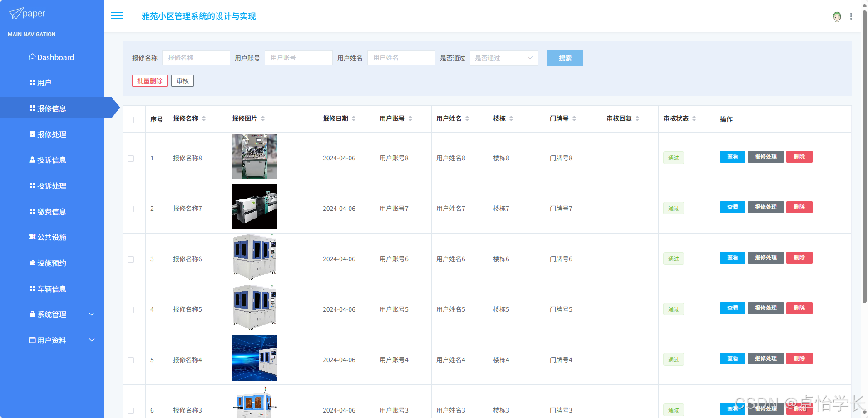868x418 pixels.
Task: Click cell 门牌号5 in the table
Action: (561, 309)
